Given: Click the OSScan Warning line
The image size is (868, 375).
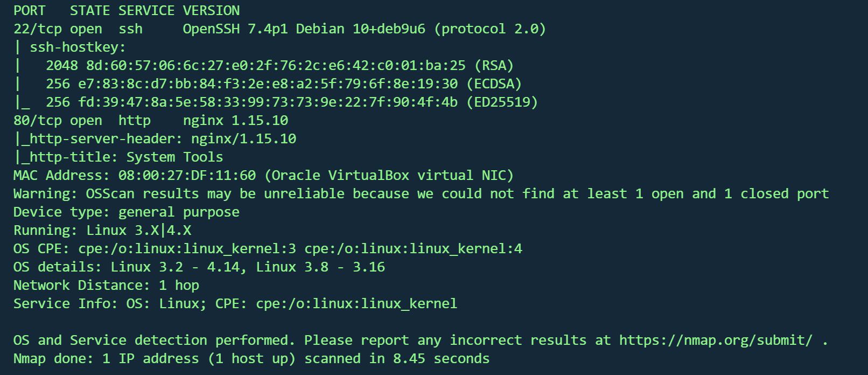Looking at the screenshot, I should (x=420, y=194).
